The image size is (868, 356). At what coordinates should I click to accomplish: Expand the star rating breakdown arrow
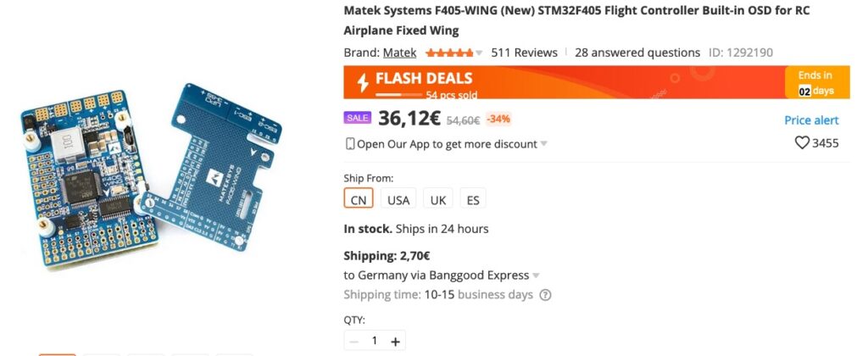coord(479,53)
